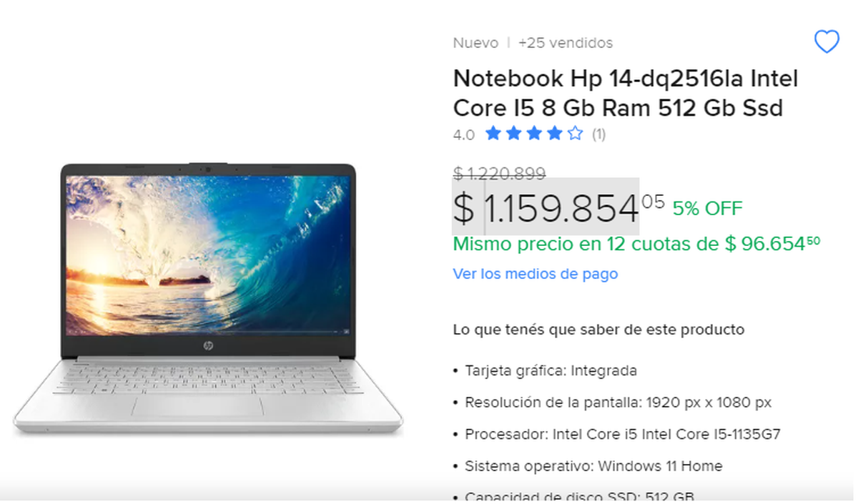Click the Resolución de la pantalla spec line

(x=618, y=402)
